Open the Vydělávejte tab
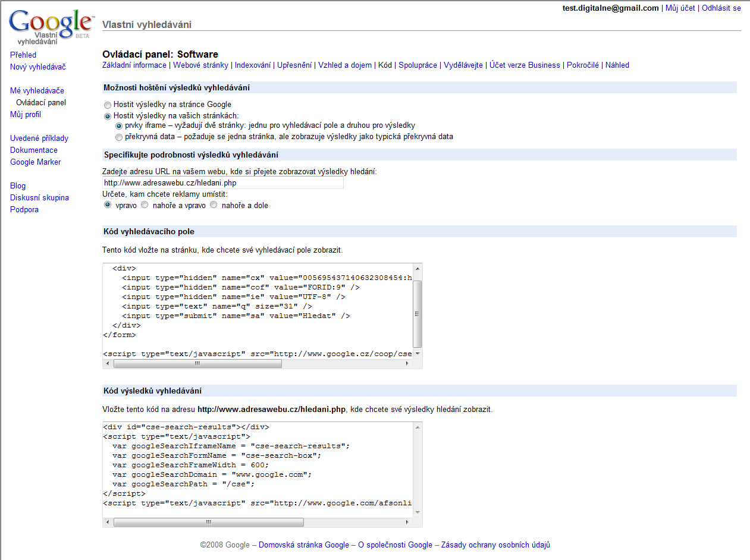This screenshot has height=560, width=750. 463,65
